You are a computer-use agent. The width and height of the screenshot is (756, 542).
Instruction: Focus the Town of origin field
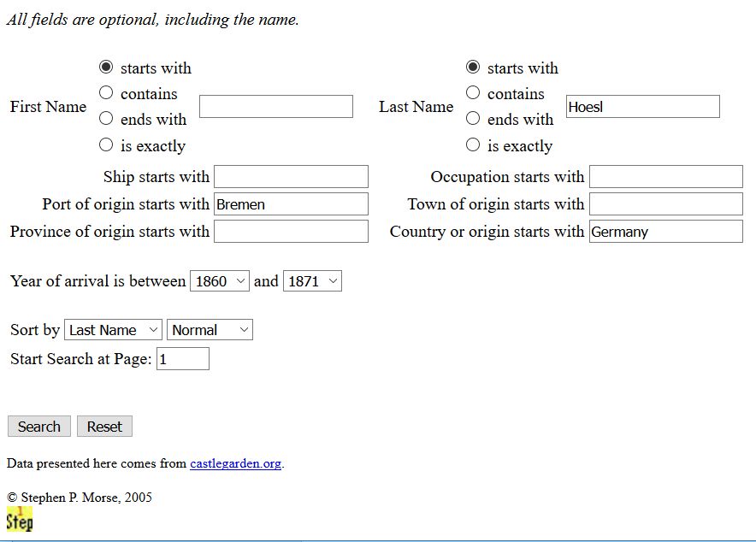tap(666, 204)
